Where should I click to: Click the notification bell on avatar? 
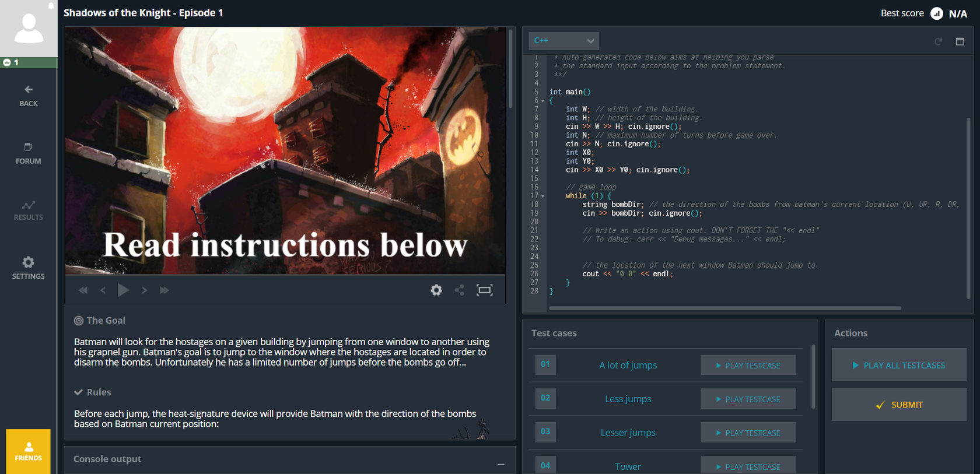coord(51,6)
